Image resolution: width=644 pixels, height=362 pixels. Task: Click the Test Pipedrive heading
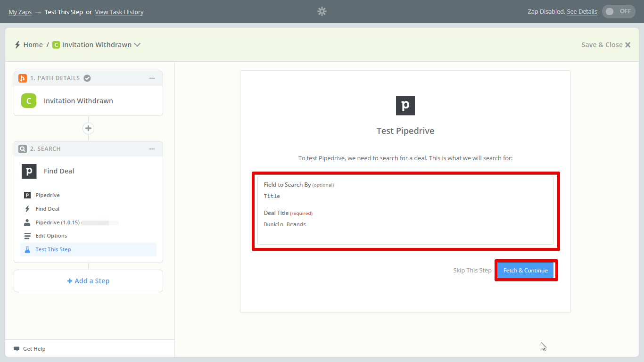point(405,131)
